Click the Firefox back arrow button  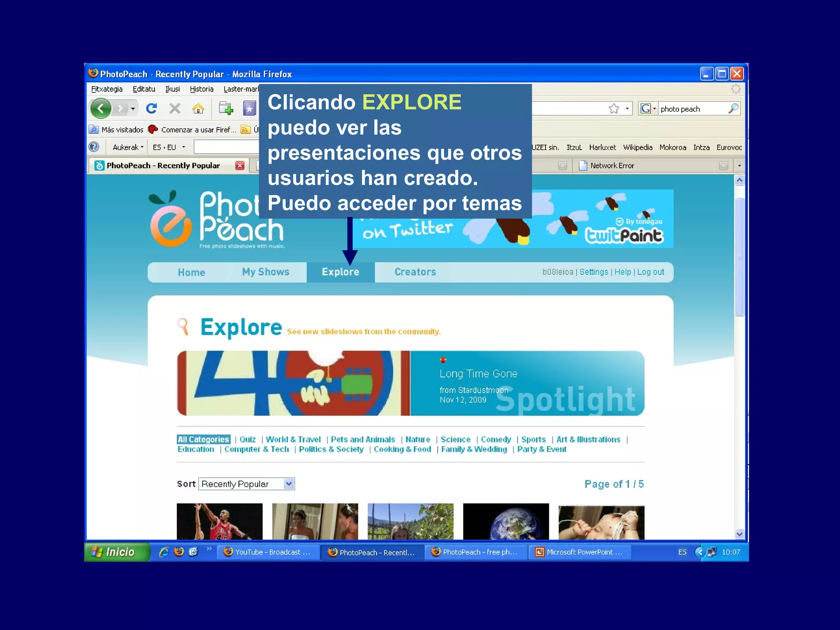[101, 109]
